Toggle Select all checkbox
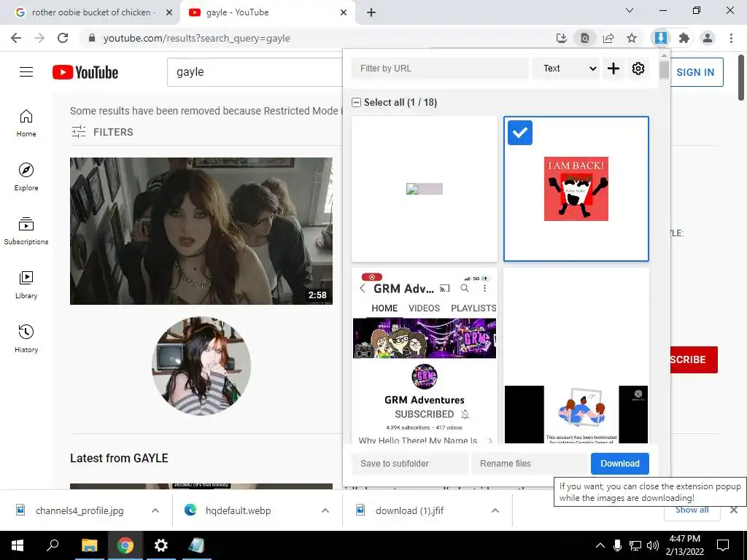The image size is (747, 560). [x=356, y=102]
